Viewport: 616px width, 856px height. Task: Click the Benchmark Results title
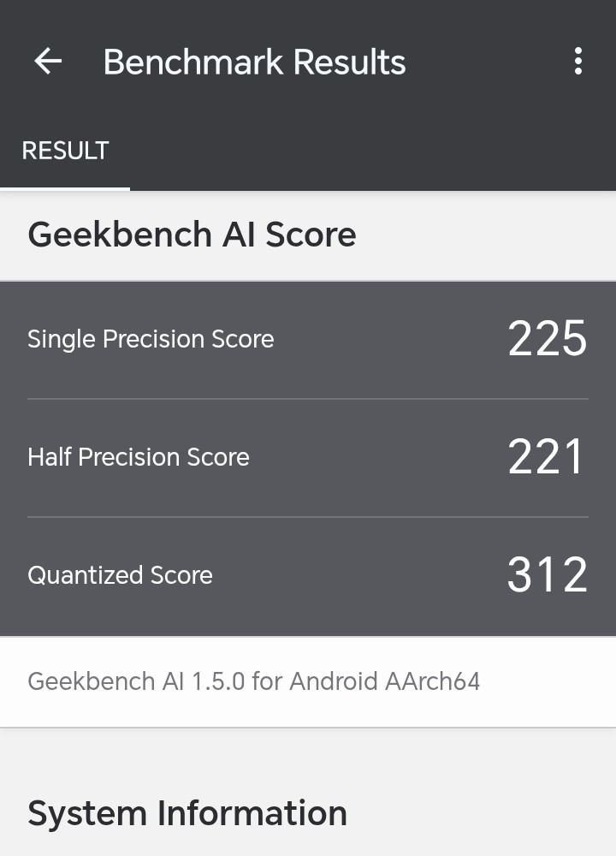[x=254, y=62]
